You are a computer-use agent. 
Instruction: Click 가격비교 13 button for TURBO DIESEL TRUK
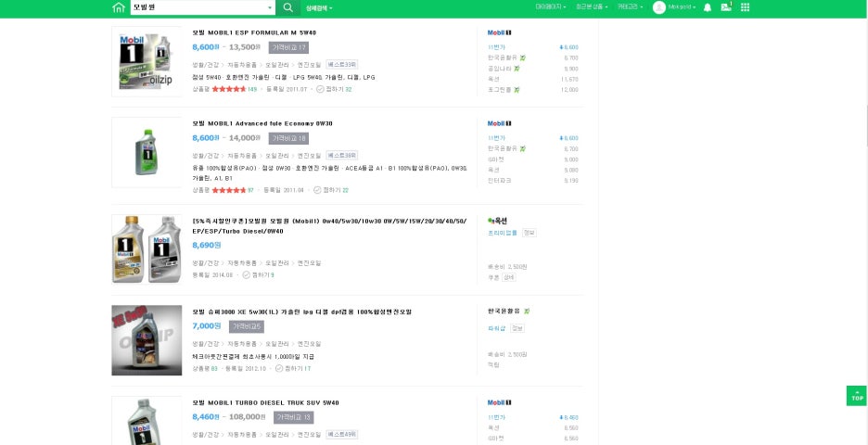point(293,417)
